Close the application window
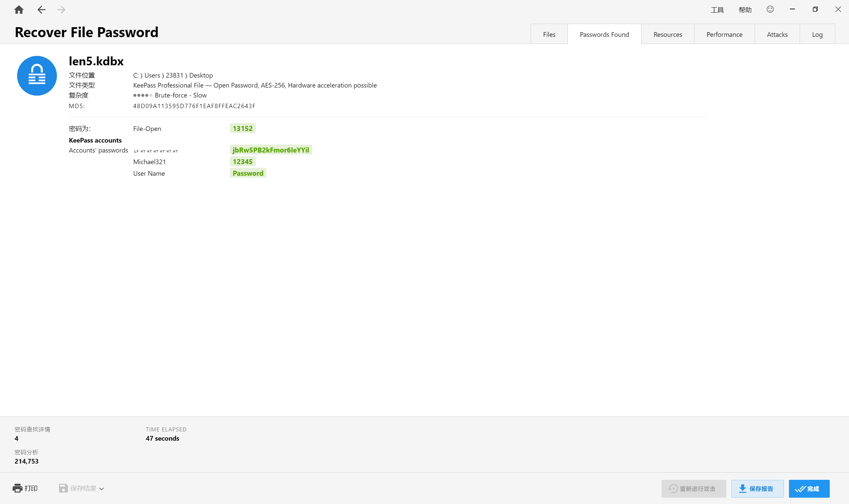The width and height of the screenshot is (849, 504). pyautogui.click(x=838, y=9)
